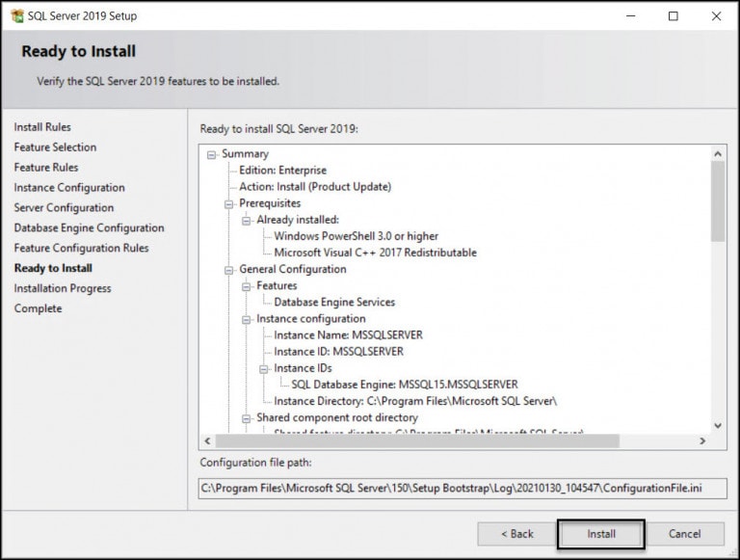The height and width of the screenshot is (560, 740).
Task: Select the Install Rules step
Action: coord(42,127)
